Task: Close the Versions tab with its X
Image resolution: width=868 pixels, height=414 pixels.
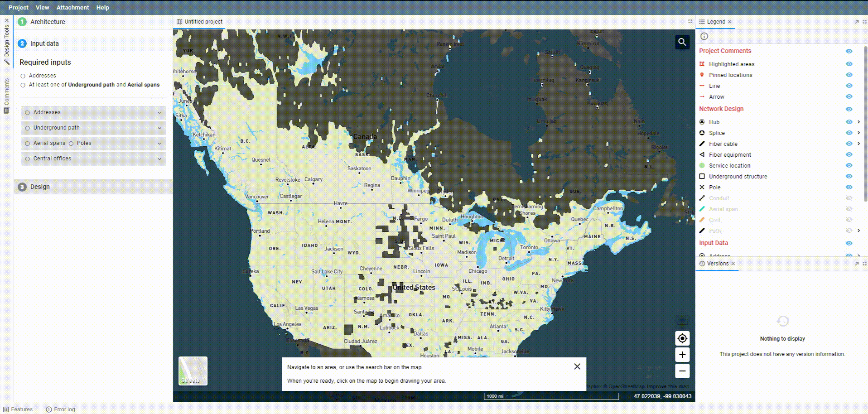Action: click(x=733, y=264)
